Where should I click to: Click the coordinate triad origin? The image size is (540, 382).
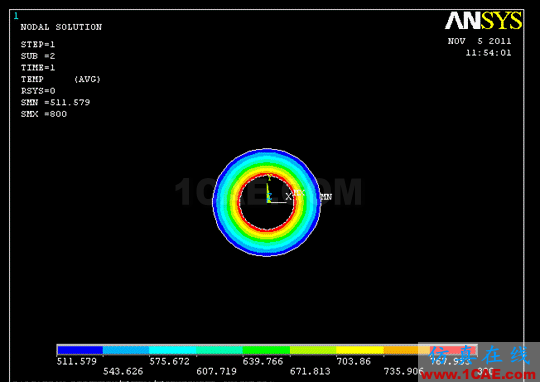point(269,202)
